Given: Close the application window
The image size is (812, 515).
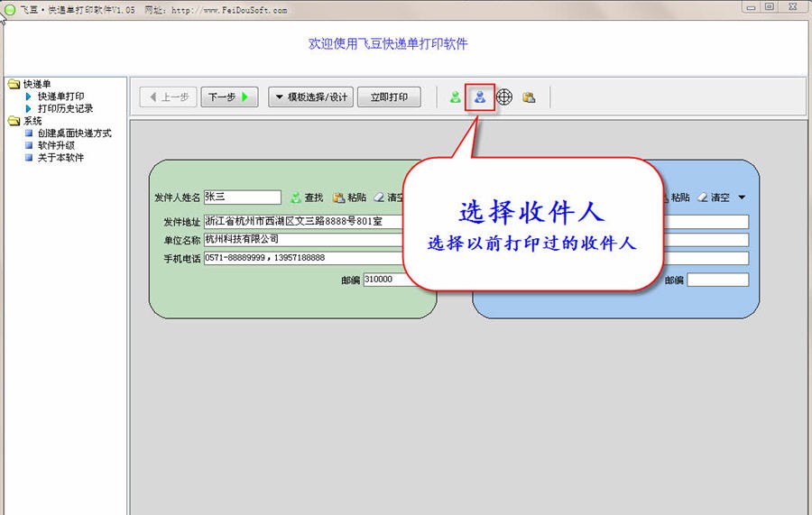Looking at the screenshot, I should (793, 6).
